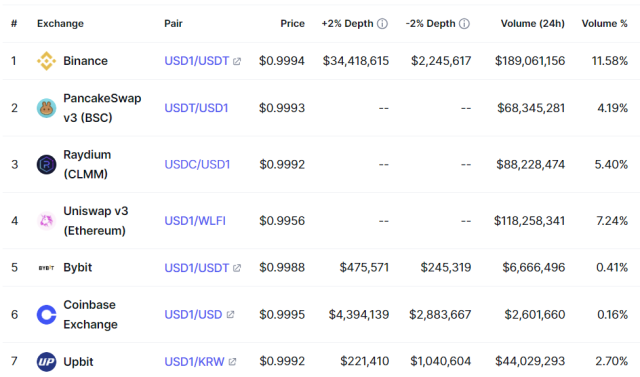Open the Bybit USD1/USDT pair link
This screenshot has width=640, height=377.
(x=196, y=268)
